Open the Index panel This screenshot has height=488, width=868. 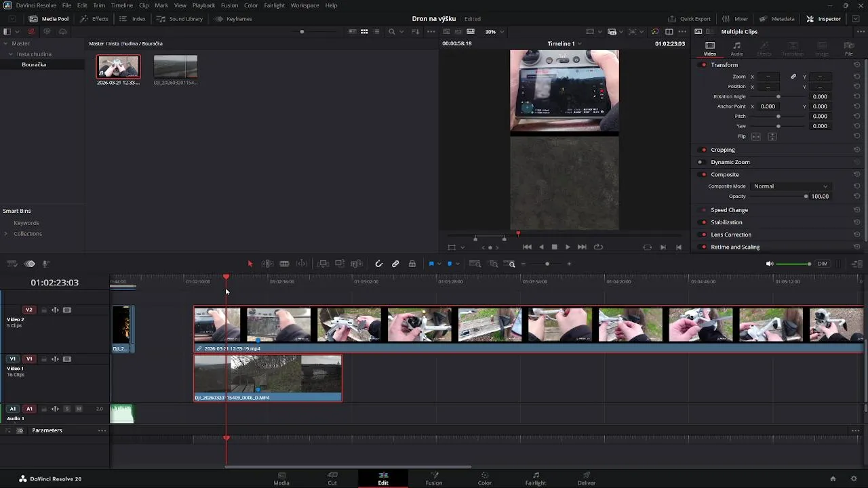[x=133, y=19]
